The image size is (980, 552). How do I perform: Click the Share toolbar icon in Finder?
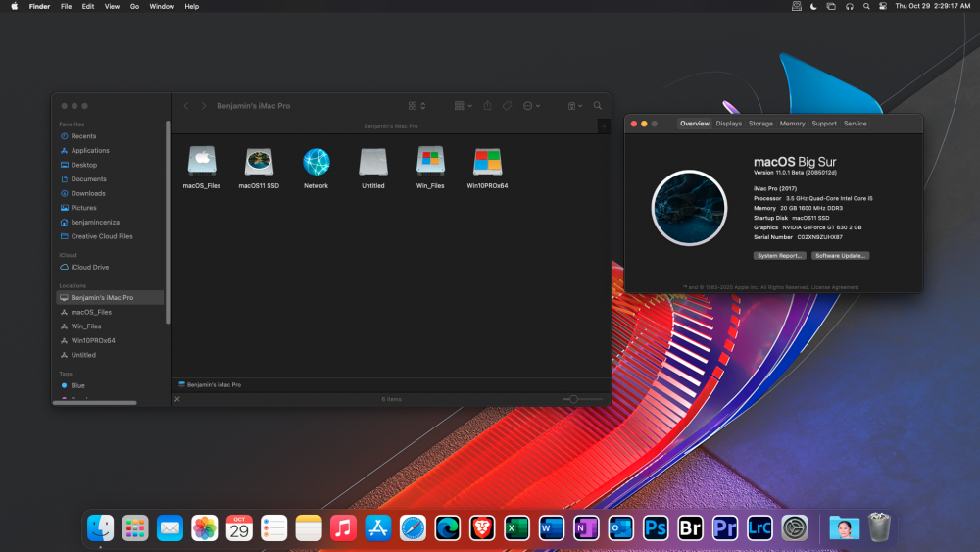487,106
